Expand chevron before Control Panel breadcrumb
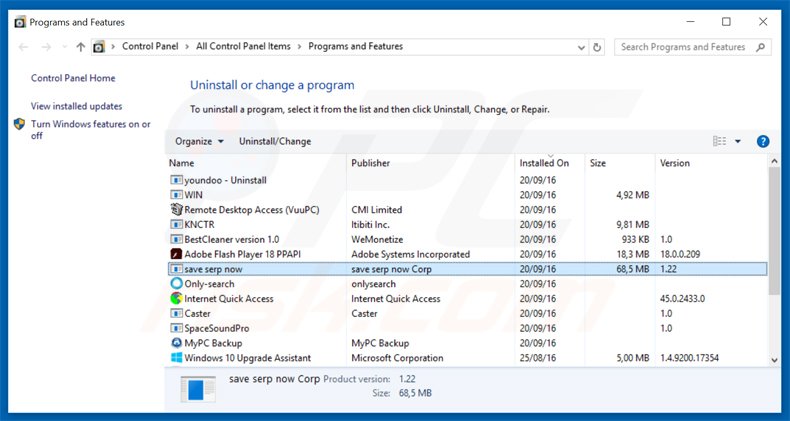Image resolution: width=790 pixels, height=421 pixels. [113, 46]
